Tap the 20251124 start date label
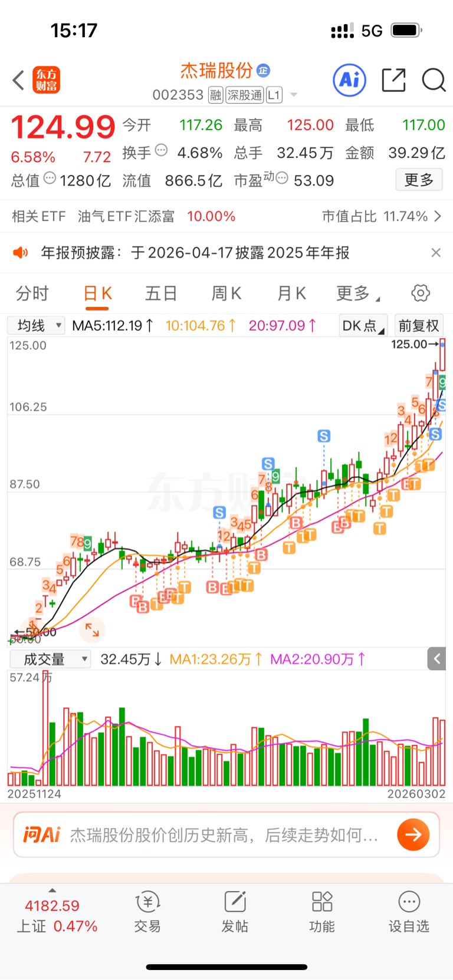453x980 pixels. [34, 794]
